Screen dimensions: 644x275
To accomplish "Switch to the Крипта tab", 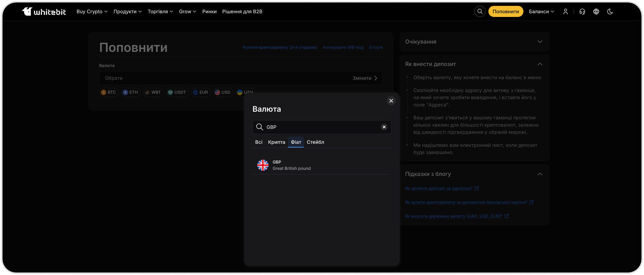I will pyautogui.click(x=276, y=142).
